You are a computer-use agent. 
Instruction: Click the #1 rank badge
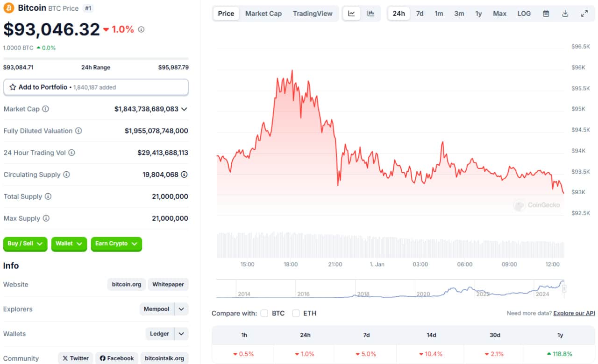87,8
